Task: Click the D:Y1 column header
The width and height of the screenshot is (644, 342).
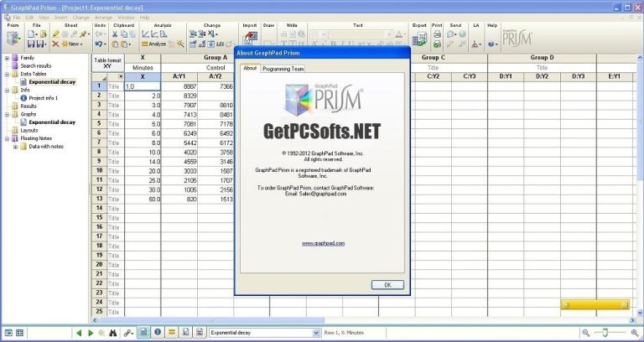Action: [506, 77]
